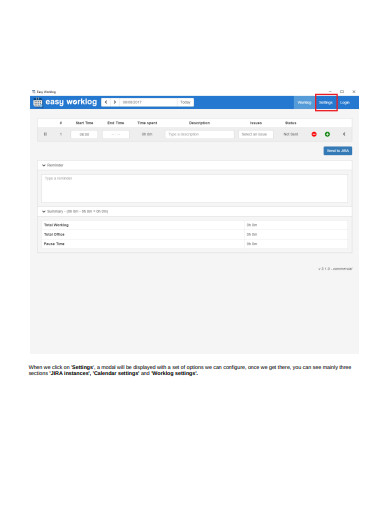Go to the previous day arrow
Image resolution: width=390 pixels, height=505 pixels.
coord(106,102)
